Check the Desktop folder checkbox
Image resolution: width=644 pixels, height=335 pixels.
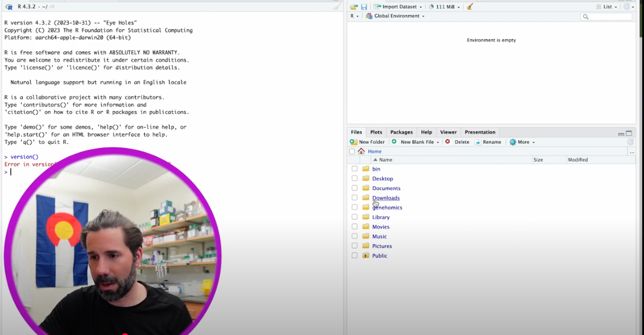click(x=355, y=178)
